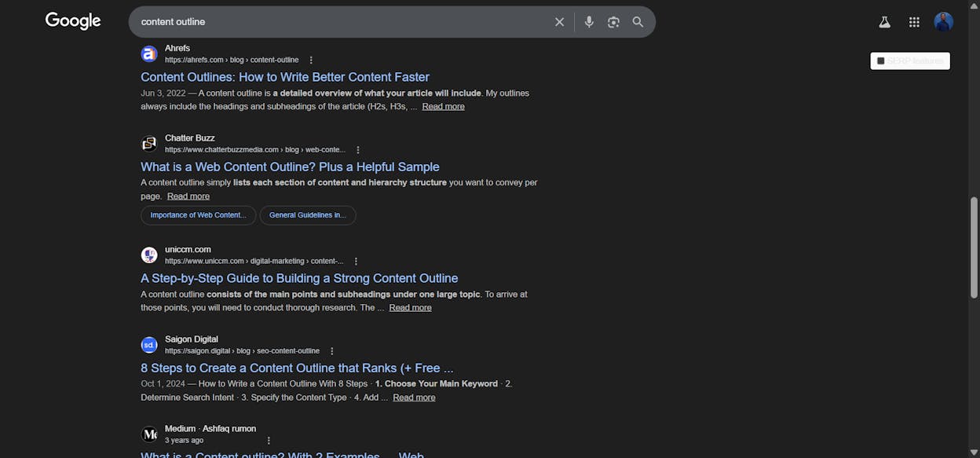This screenshot has width=980, height=458.
Task: Select the General Guidelines in chip
Action: [x=308, y=215]
